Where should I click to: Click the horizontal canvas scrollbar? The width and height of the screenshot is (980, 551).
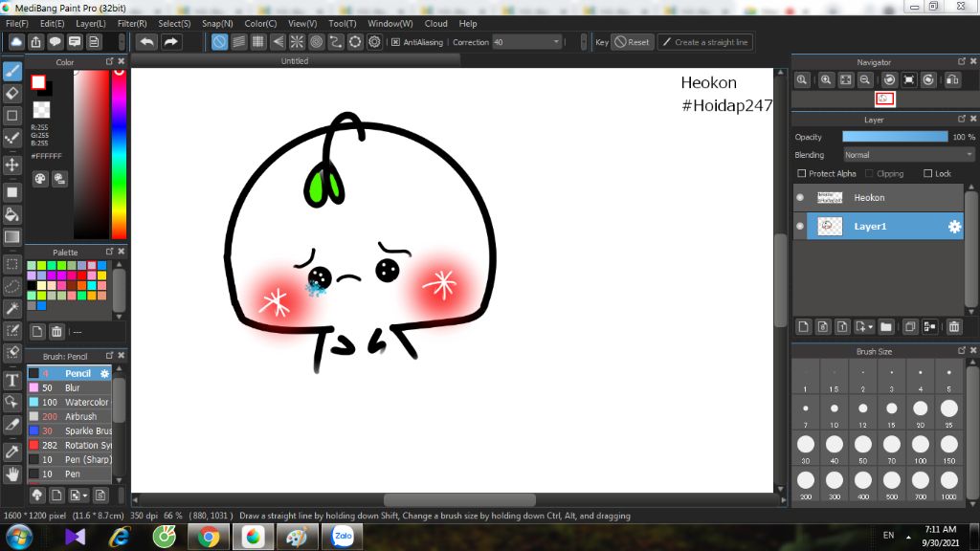pyautogui.click(x=458, y=500)
